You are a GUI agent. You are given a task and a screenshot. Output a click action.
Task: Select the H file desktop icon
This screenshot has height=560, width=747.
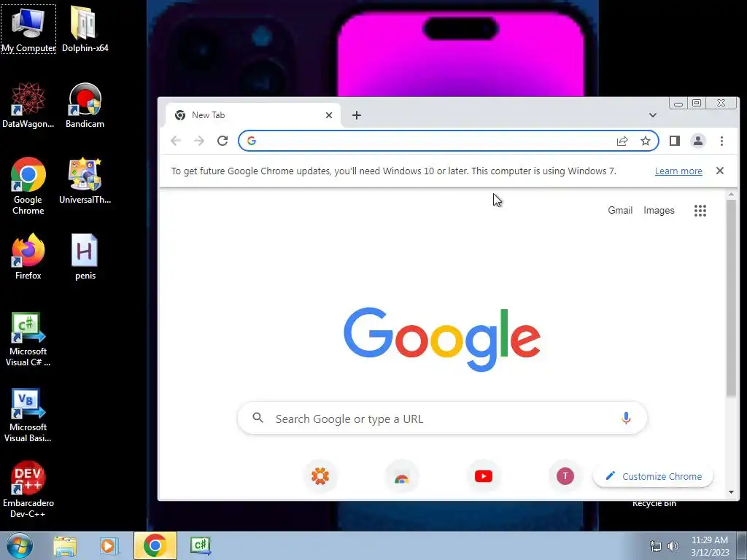85,256
